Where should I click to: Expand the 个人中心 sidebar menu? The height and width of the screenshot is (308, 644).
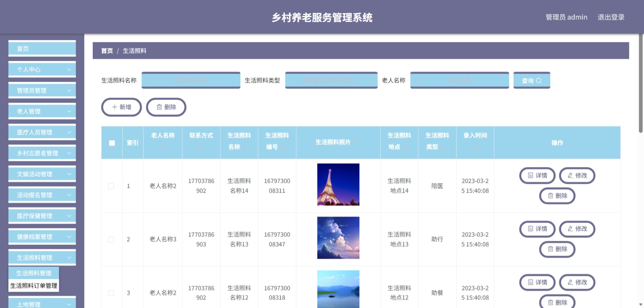coord(42,69)
